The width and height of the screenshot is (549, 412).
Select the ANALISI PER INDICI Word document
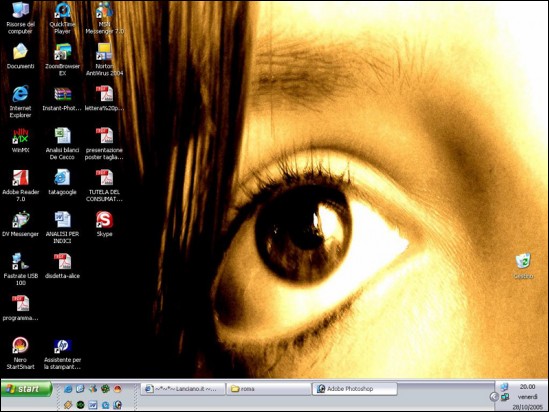(62, 228)
